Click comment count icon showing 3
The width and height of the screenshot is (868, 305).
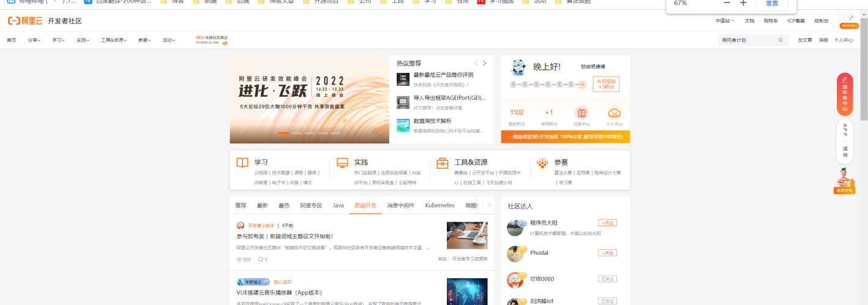(260, 260)
